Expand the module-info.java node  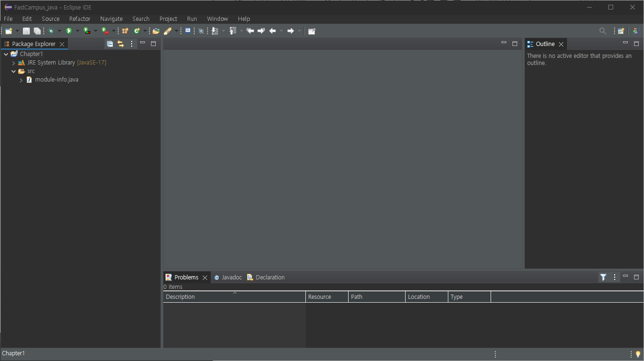tap(21, 80)
